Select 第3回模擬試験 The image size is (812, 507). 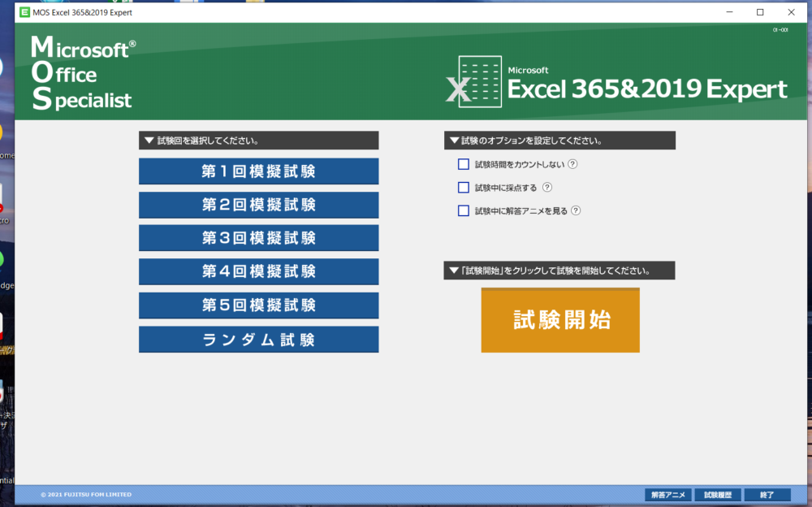pos(258,238)
